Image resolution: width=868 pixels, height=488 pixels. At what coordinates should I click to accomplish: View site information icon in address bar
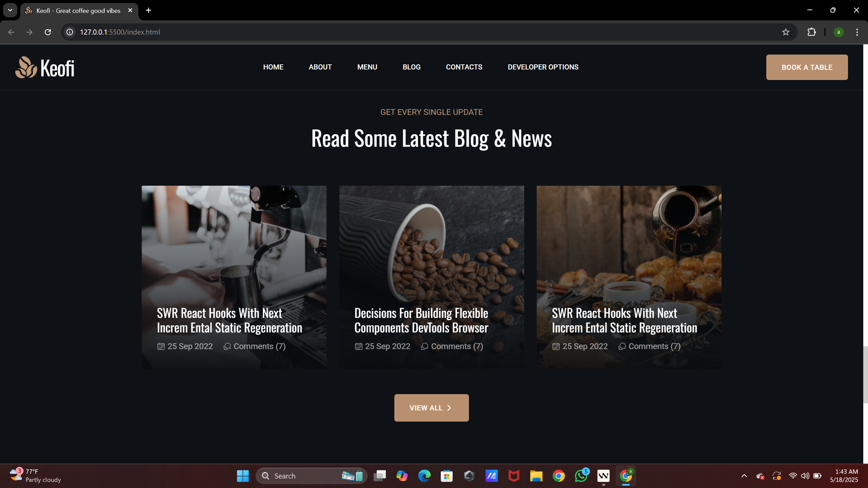tap(70, 32)
